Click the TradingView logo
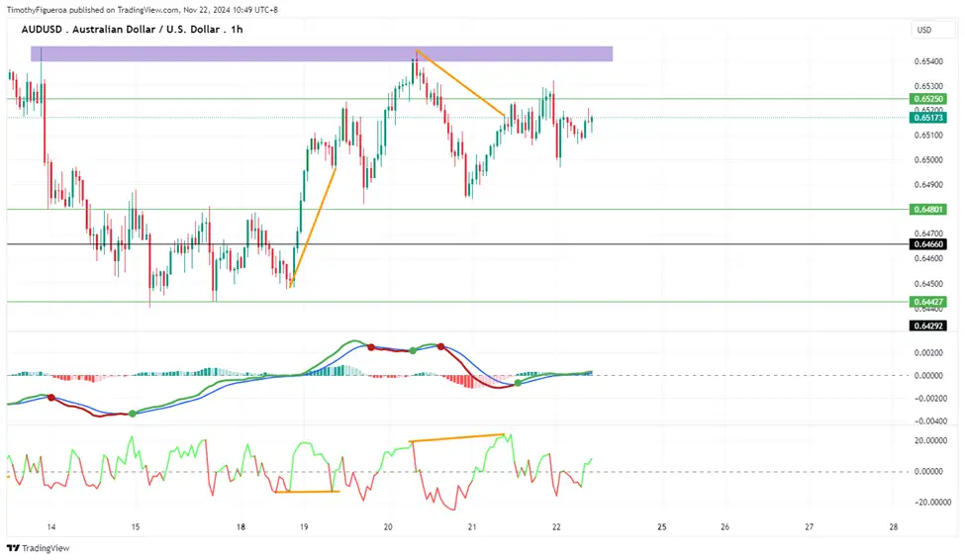 tap(39, 548)
